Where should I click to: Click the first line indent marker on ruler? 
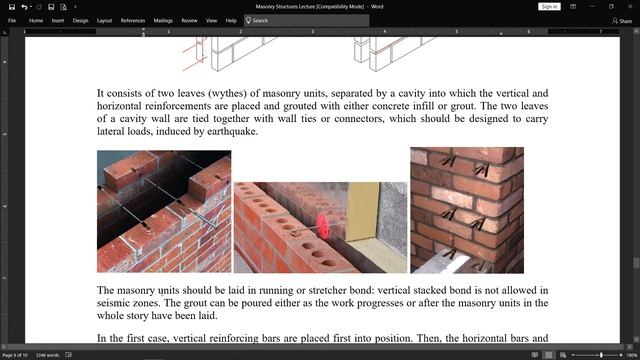[x=143, y=30]
